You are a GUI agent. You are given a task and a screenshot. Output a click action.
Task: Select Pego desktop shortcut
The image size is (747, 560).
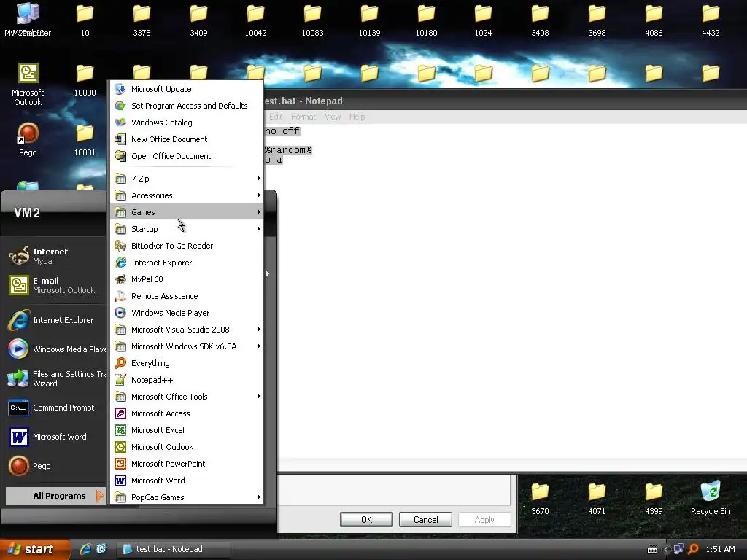[x=28, y=139]
